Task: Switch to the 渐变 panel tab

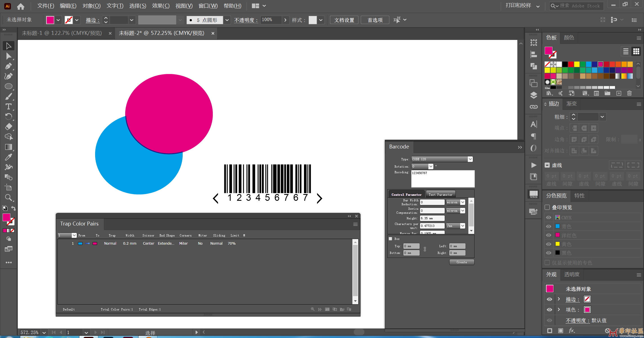Action: pyautogui.click(x=571, y=104)
